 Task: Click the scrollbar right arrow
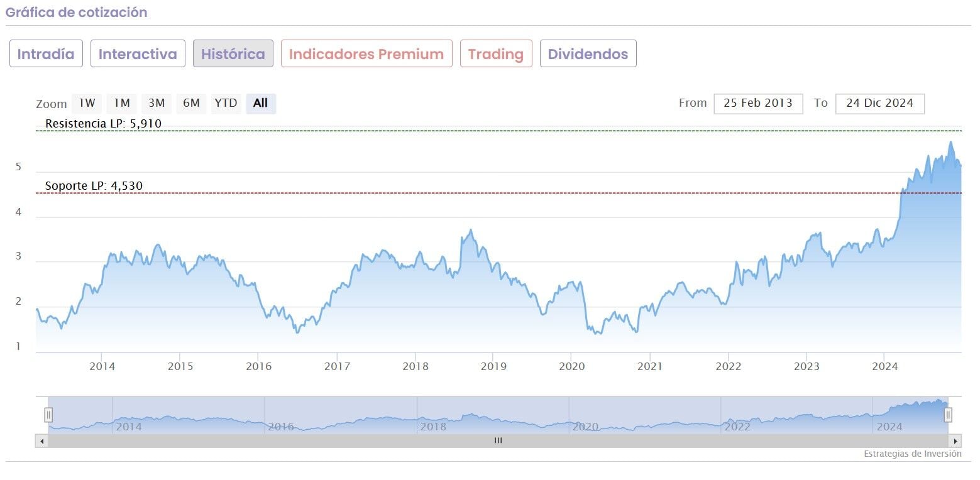click(955, 441)
